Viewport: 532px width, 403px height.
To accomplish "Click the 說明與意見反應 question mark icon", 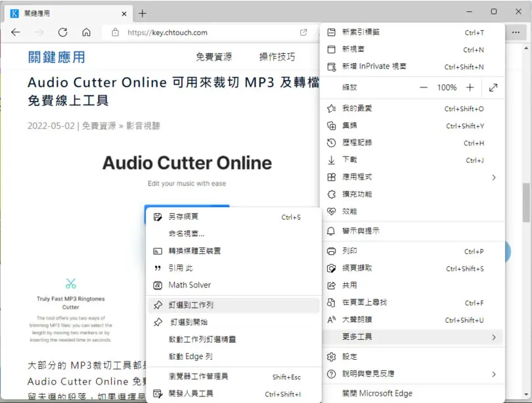I will click(x=331, y=374).
